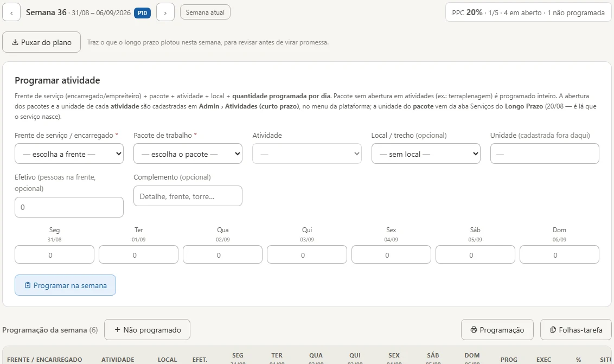This screenshot has width=614, height=364.
Task: Click EXEC column header
Action: pyautogui.click(x=543, y=360)
